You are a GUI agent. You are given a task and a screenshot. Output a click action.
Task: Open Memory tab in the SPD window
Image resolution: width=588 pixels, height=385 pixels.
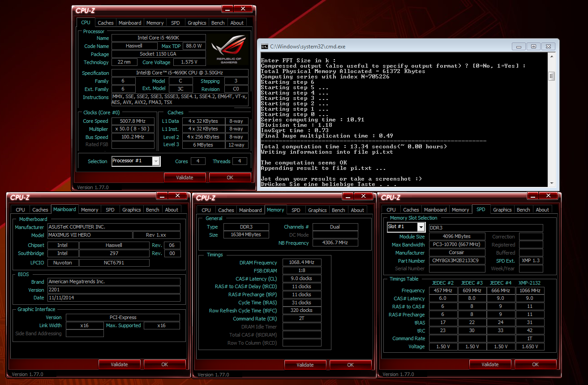(x=460, y=210)
